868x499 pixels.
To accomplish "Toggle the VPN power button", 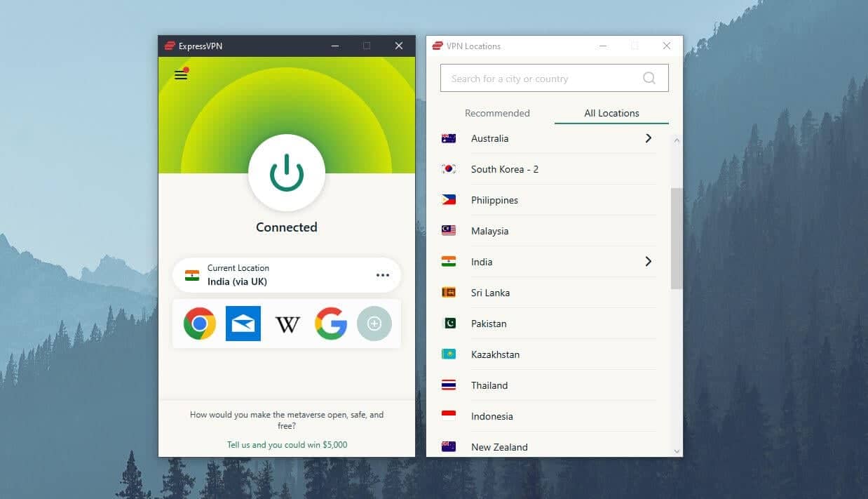I will click(x=287, y=173).
